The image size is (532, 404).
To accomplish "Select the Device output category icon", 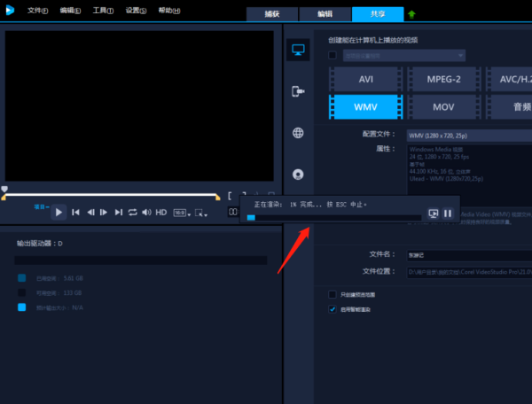I will pyautogui.click(x=298, y=91).
